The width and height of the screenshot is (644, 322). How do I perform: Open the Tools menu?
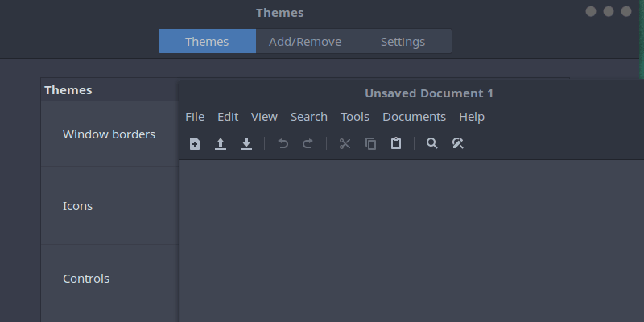click(x=355, y=117)
